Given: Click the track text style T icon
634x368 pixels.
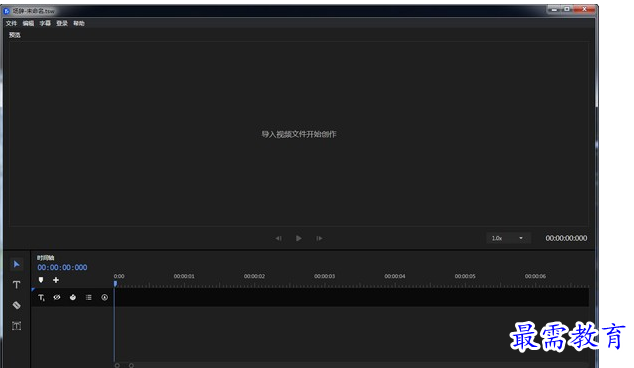Looking at the screenshot, I should point(41,298).
